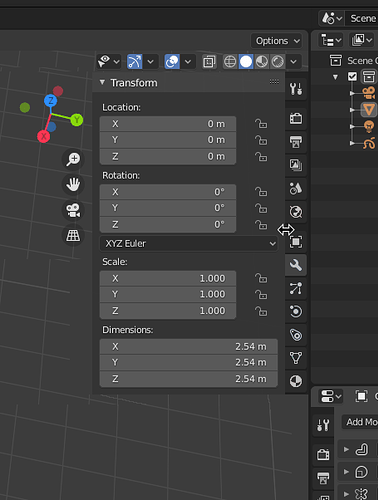The image size is (378, 500).
Task: Open the Object Constraints tab
Action: pos(296,335)
